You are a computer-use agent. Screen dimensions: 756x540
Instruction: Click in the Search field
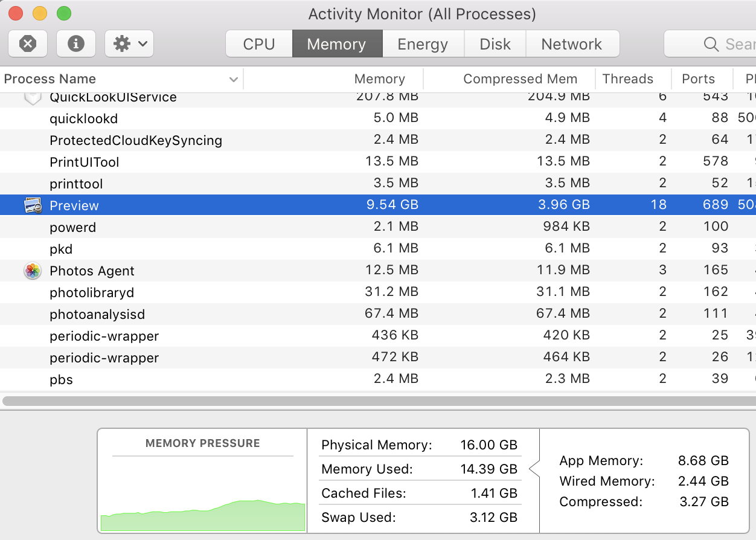click(710, 43)
